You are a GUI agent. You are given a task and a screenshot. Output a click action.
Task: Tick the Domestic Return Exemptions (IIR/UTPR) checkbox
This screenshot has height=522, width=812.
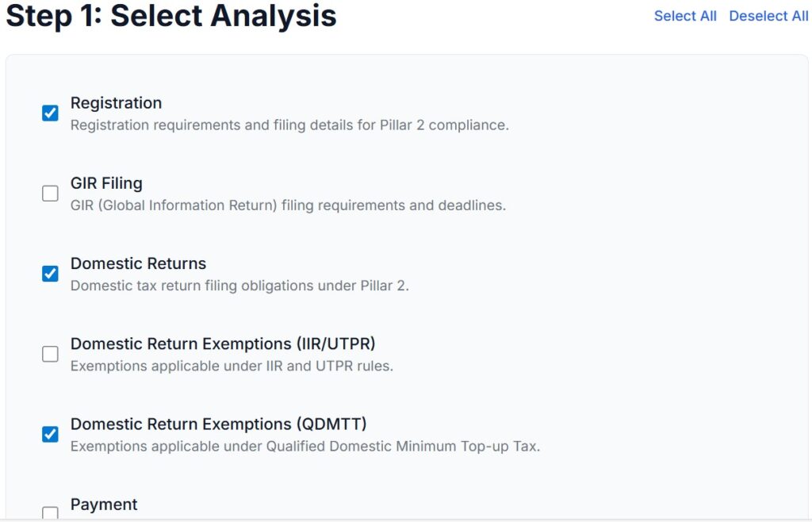coord(50,354)
